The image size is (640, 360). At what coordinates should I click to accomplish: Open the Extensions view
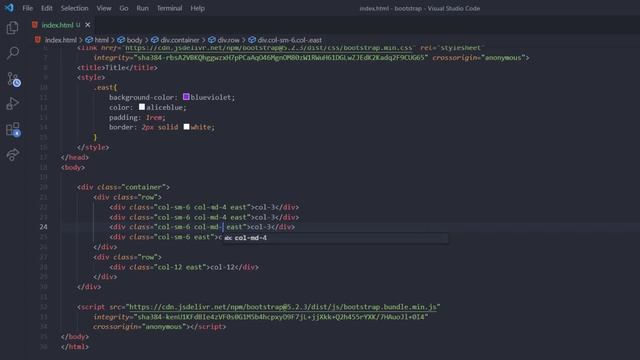tap(13, 130)
